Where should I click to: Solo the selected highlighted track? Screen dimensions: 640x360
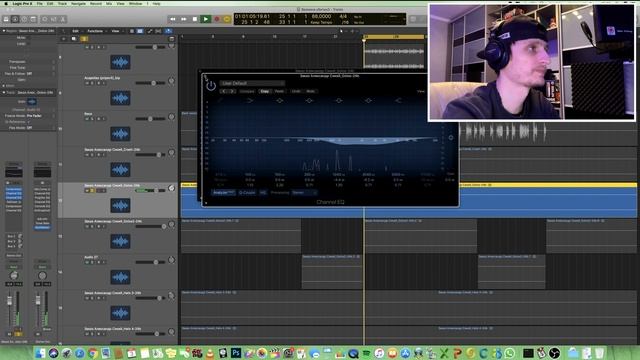click(x=93, y=191)
